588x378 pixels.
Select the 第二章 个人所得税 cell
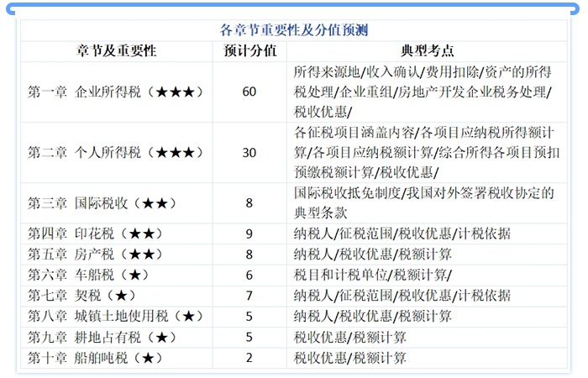117,152
